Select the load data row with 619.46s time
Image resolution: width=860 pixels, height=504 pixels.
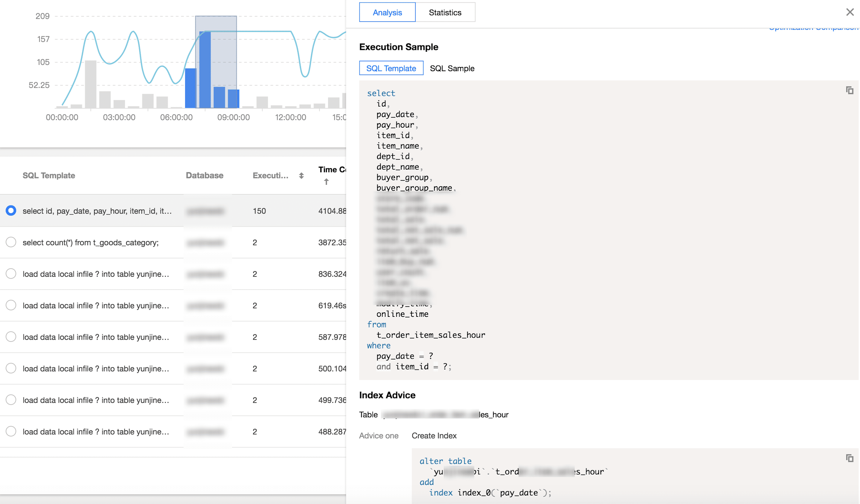click(x=11, y=305)
